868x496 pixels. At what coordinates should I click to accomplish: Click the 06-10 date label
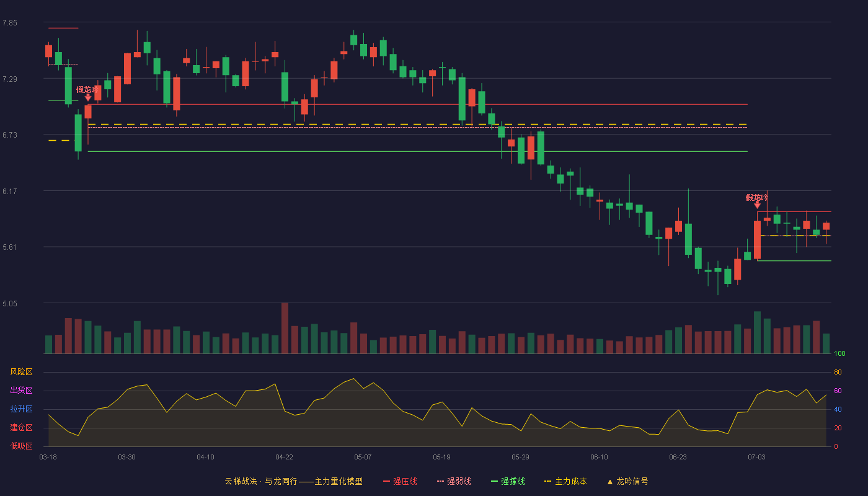(x=599, y=457)
